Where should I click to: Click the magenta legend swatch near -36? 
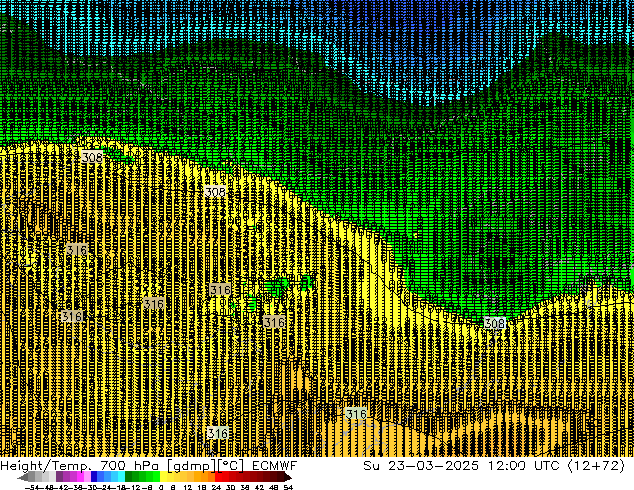80,477
